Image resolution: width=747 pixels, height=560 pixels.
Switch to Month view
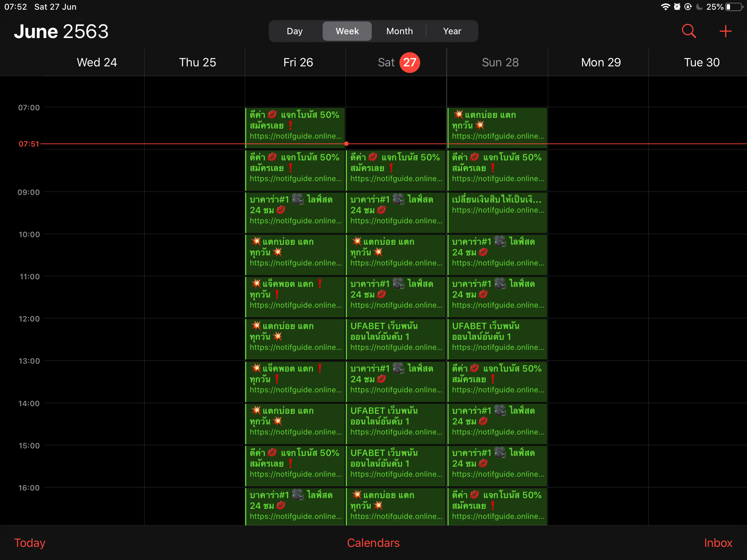(399, 31)
